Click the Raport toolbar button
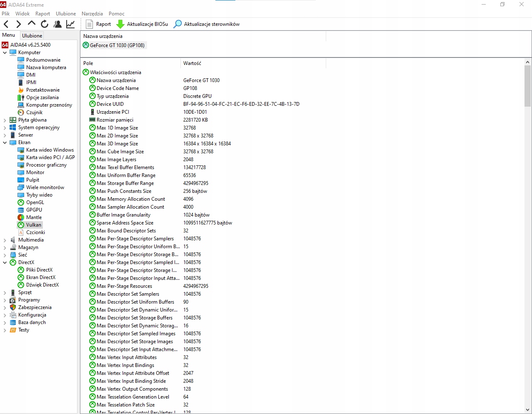 pos(99,24)
